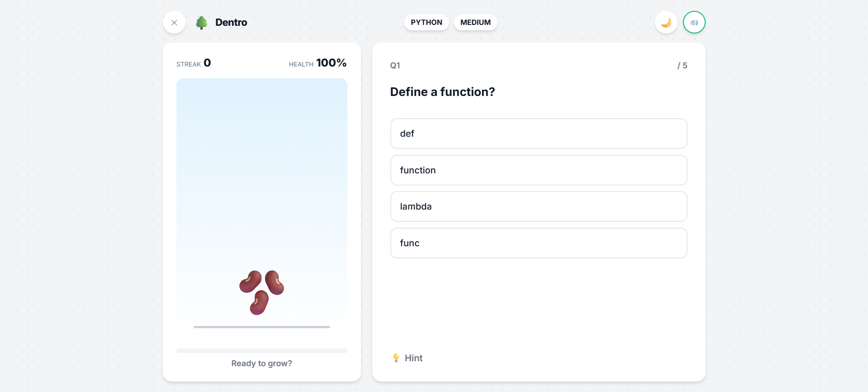Open the Hint text link

pyautogui.click(x=413, y=358)
